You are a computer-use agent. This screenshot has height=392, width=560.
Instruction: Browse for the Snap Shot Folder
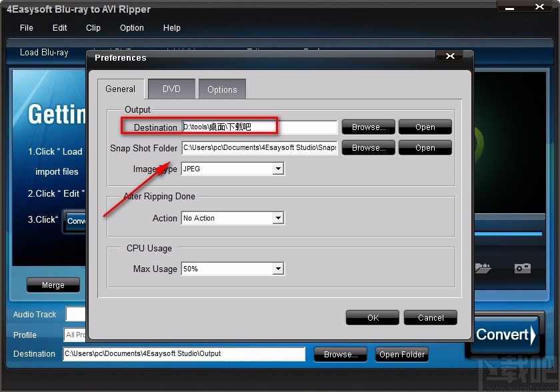(x=369, y=148)
